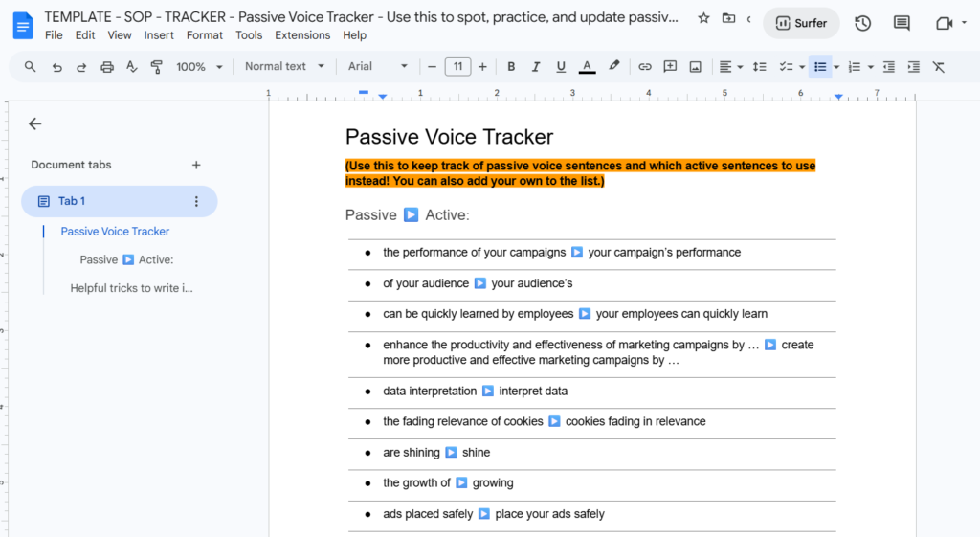Insert a link

[x=644, y=67]
